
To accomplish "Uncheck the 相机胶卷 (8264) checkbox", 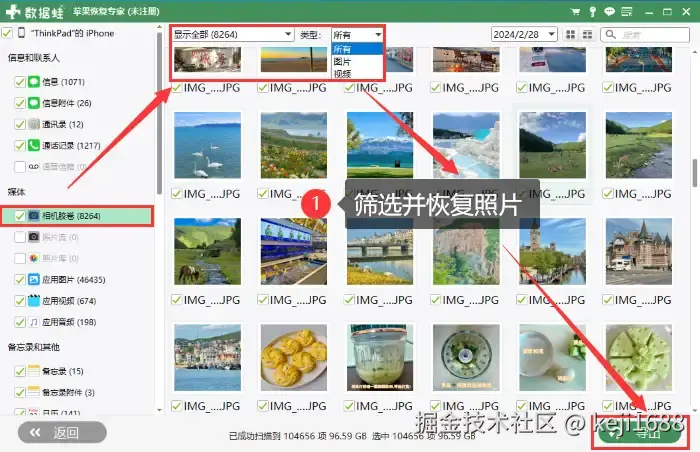I will point(20,216).
